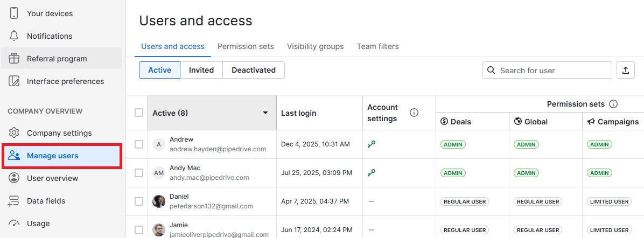Click the Global column globe icon
644x238 pixels.
tap(518, 121)
